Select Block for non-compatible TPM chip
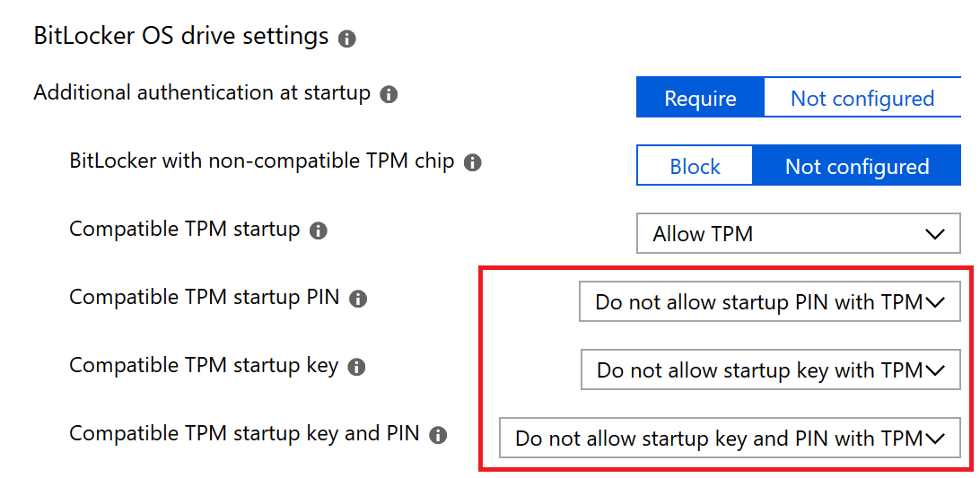Viewport: 980px width, 478px height. coord(695,166)
